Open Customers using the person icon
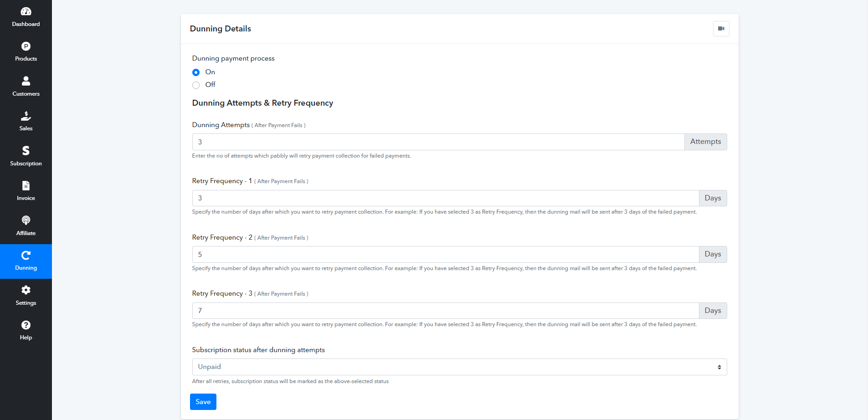 [x=26, y=81]
